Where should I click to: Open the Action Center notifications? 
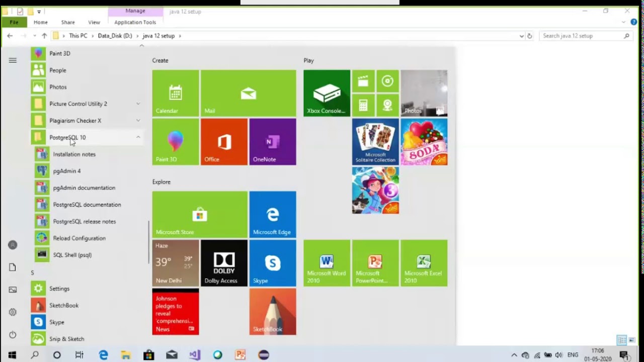click(624, 355)
